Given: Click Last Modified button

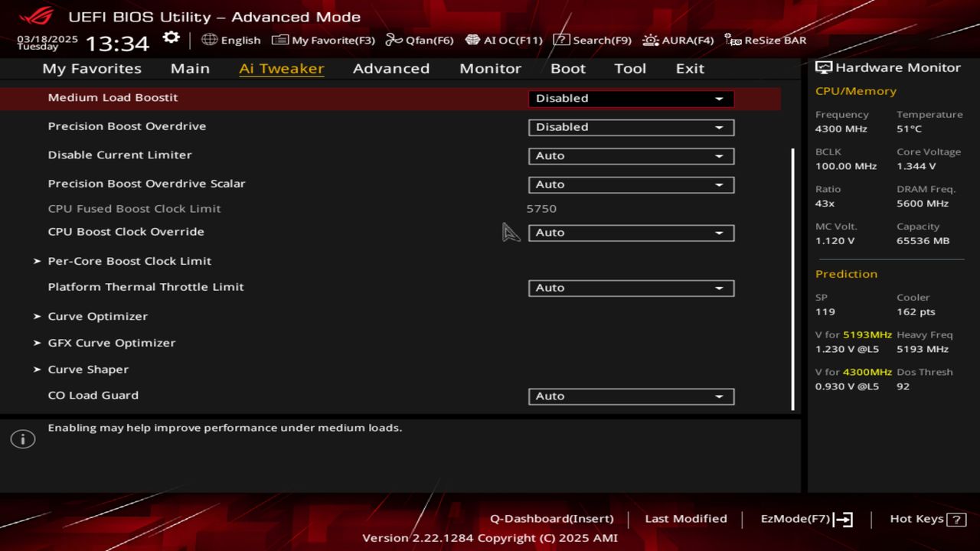Looking at the screenshot, I should coord(686,519).
